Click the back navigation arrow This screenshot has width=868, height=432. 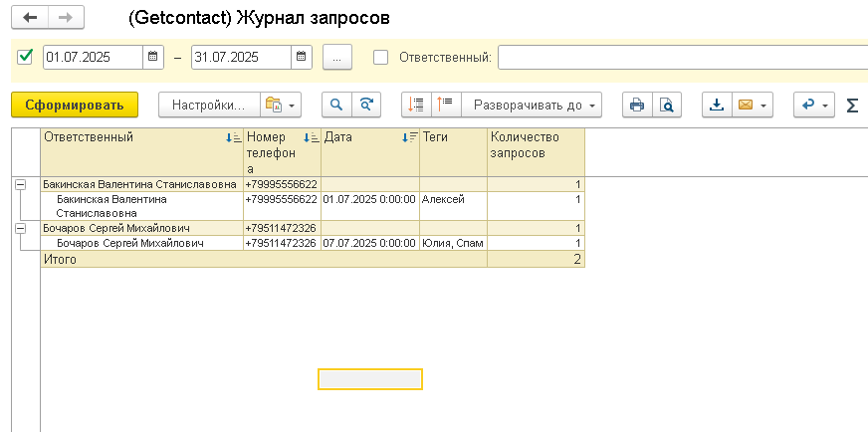point(30,18)
